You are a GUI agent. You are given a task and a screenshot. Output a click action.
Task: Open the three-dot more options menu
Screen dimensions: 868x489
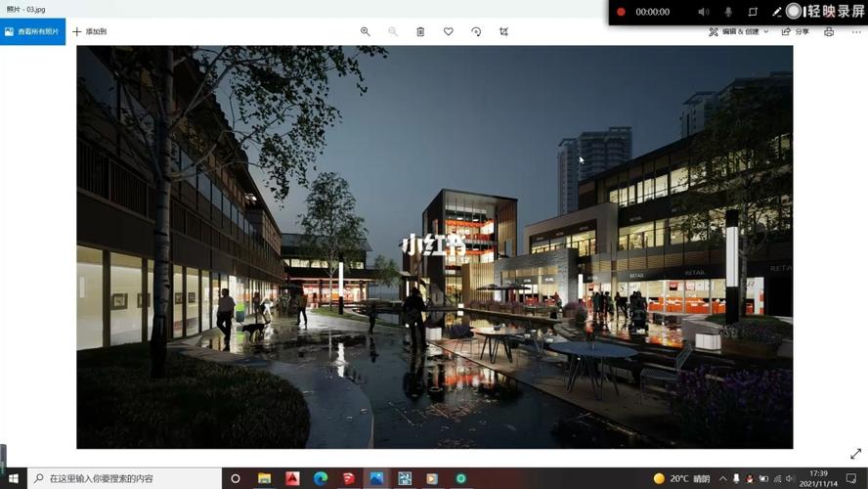(x=856, y=31)
